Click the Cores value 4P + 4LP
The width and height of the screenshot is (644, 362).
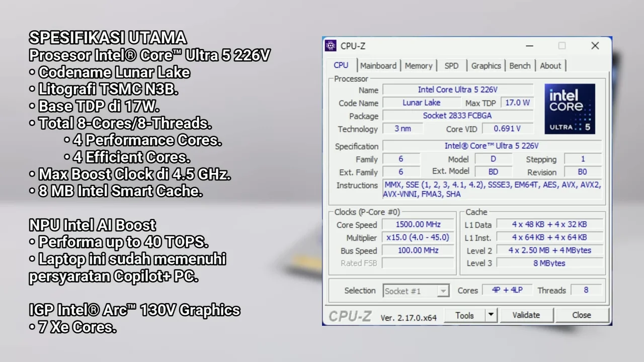tap(507, 290)
